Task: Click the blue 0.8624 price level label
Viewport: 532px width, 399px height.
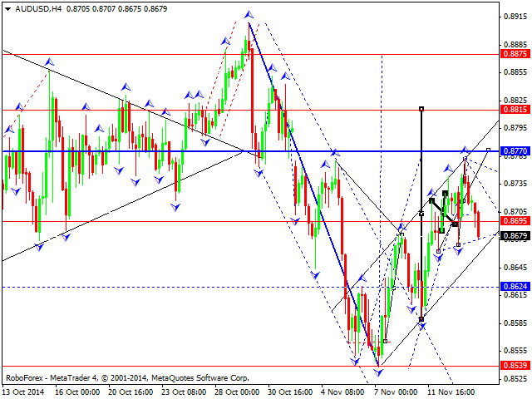Action: point(515,286)
